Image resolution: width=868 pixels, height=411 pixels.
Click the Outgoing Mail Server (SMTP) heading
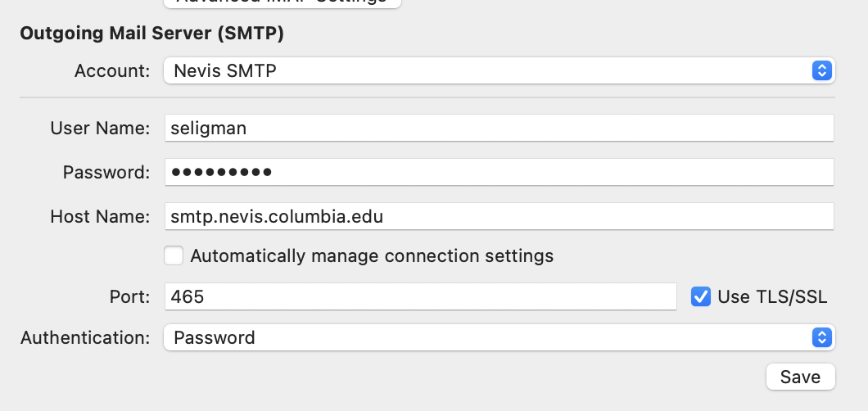(x=151, y=34)
